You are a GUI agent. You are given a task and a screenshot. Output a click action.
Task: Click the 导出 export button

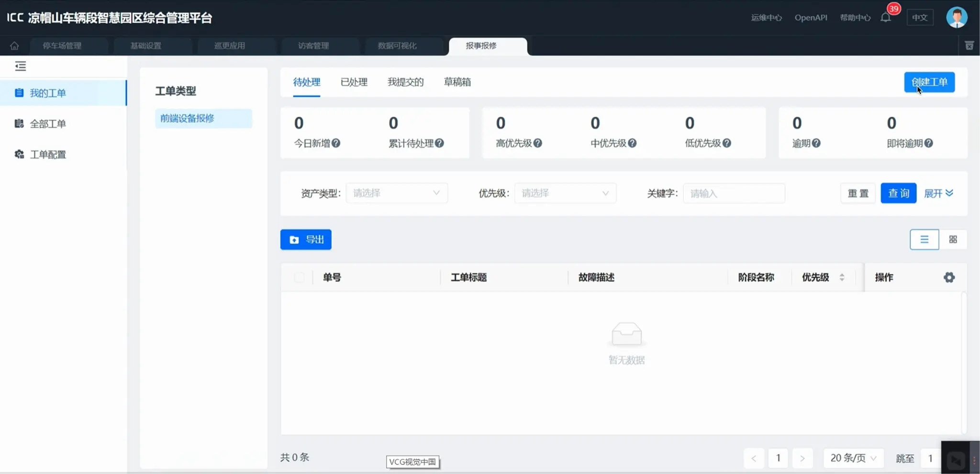pos(306,240)
